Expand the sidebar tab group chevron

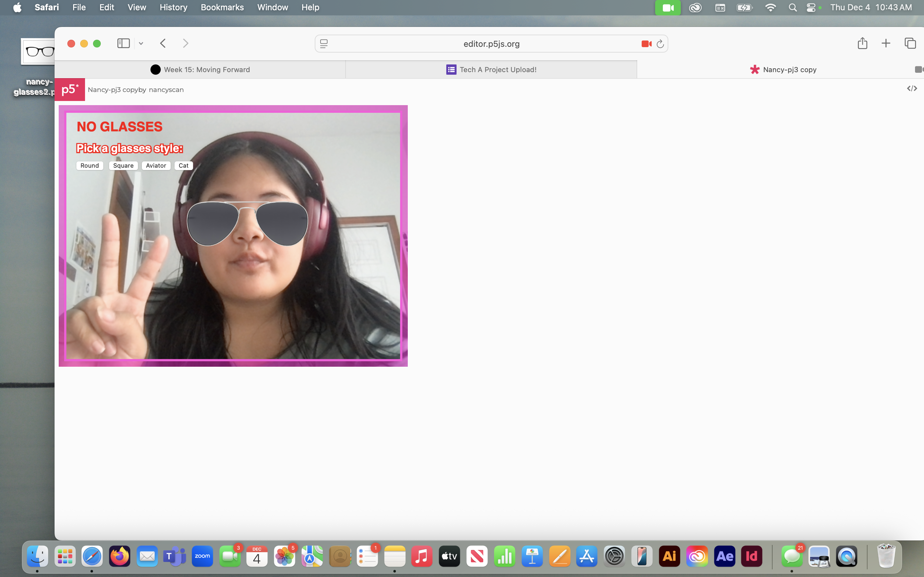click(141, 43)
